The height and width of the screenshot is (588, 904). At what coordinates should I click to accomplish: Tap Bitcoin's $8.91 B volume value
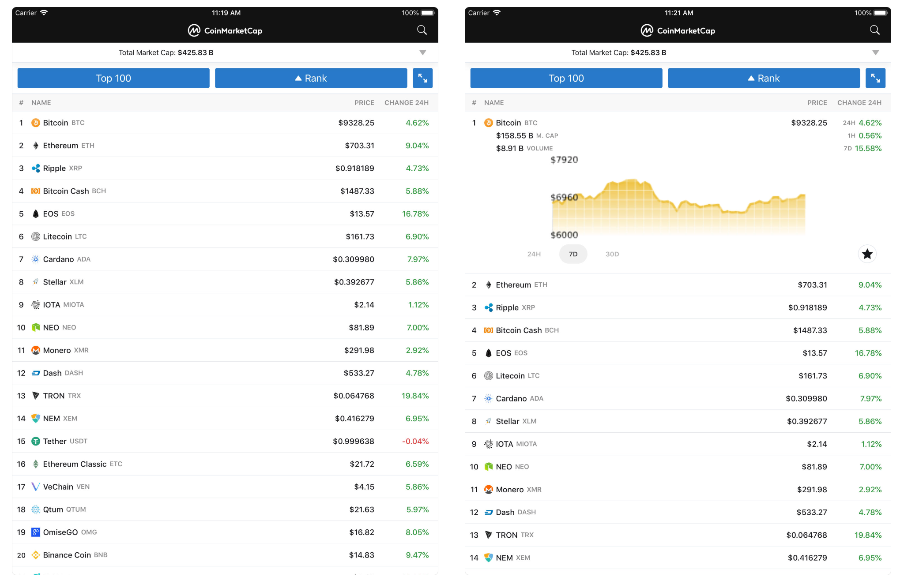click(x=510, y=148)
